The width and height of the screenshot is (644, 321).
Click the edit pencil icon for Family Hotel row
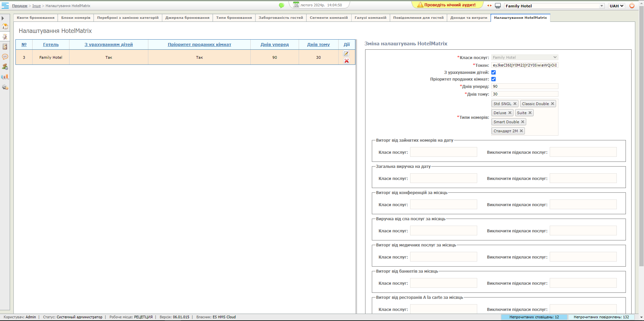point(346,54)
